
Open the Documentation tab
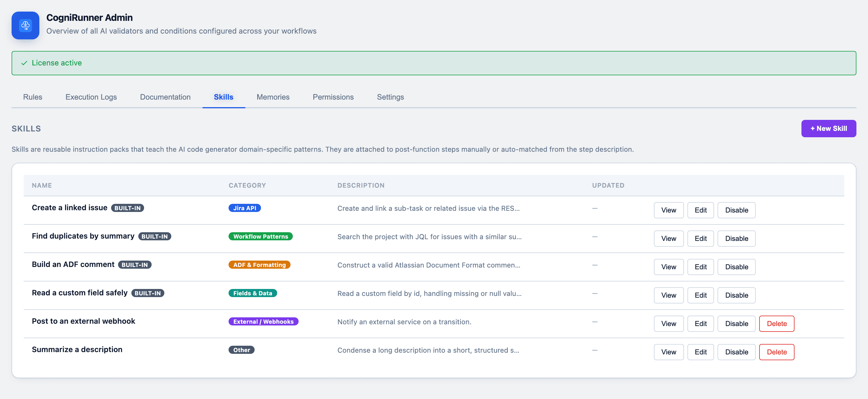click(165, 97)
